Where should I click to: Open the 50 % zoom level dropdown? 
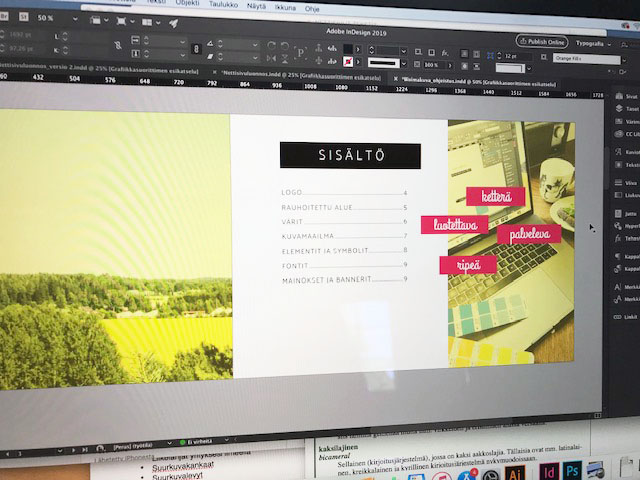tap(75, 19)
